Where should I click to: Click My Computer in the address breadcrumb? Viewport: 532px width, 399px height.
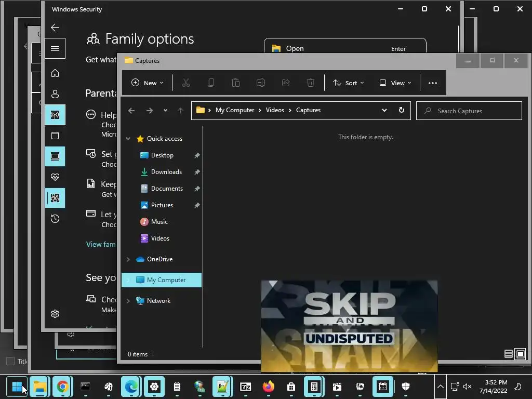235,110
